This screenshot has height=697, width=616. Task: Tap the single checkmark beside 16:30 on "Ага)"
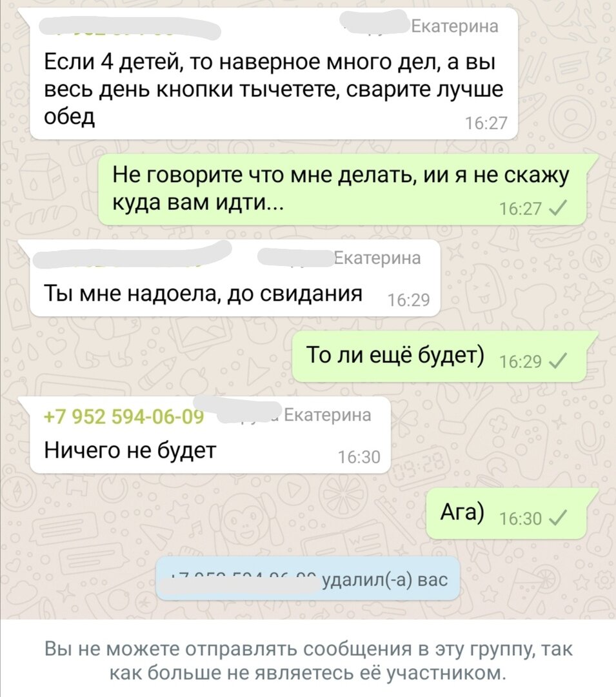(558, 518)
